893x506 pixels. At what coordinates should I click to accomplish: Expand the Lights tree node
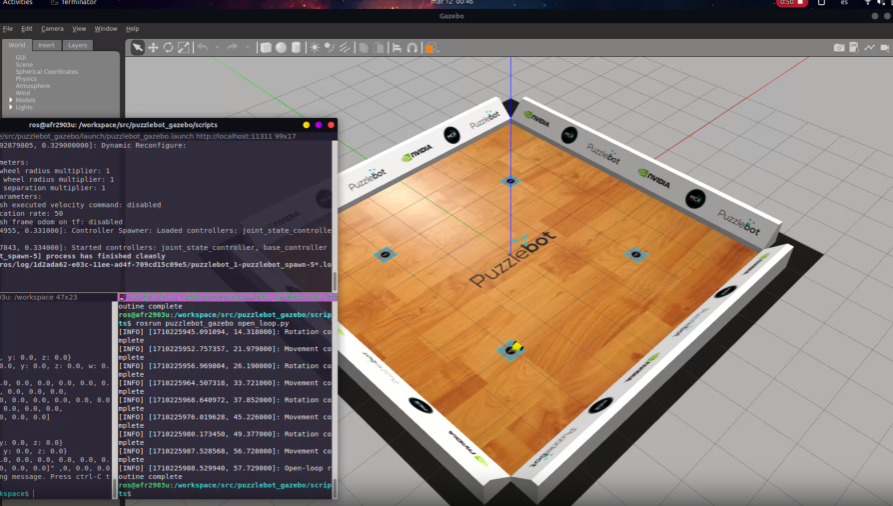11,107
